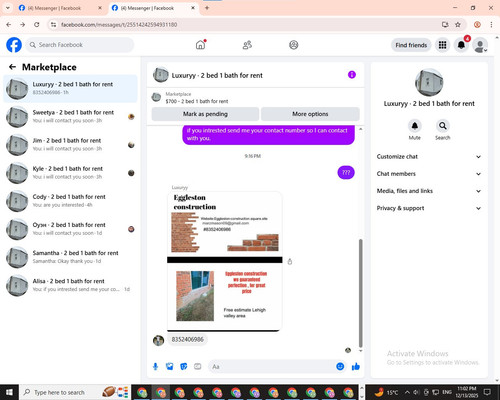Image resolution: width=500 pixels, height=400 pixels.
Task: Expand Chat members section
Action: [429, 174]
